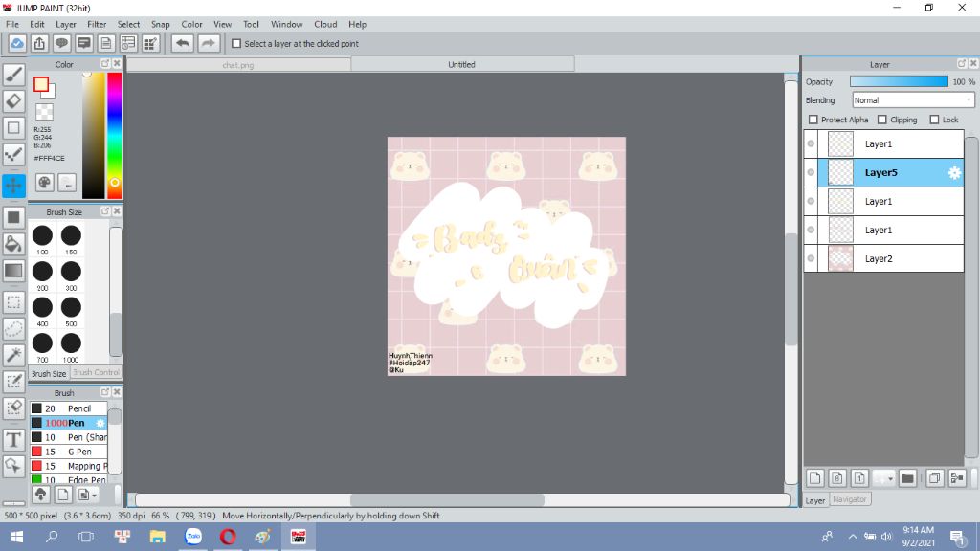Open additional layer type dropdown
Image resolution: width=980 pixels, height=551 pixels.
[883, 478]
